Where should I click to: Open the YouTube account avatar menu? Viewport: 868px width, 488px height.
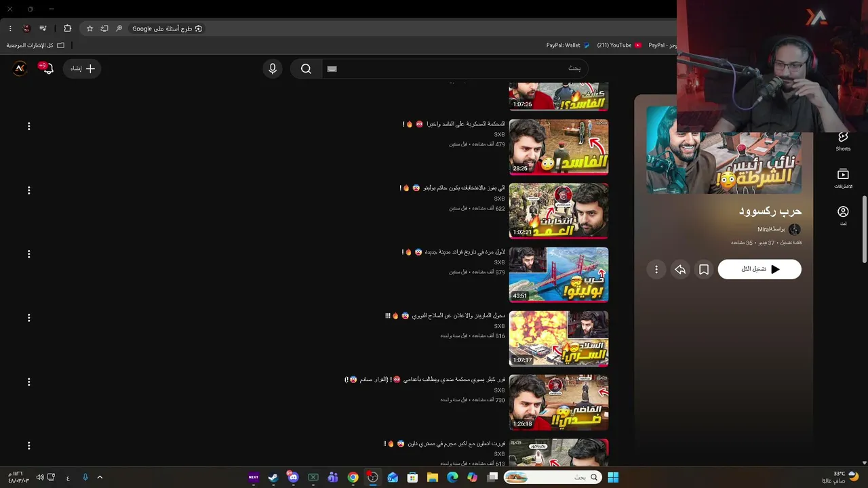tap(20, 68)
